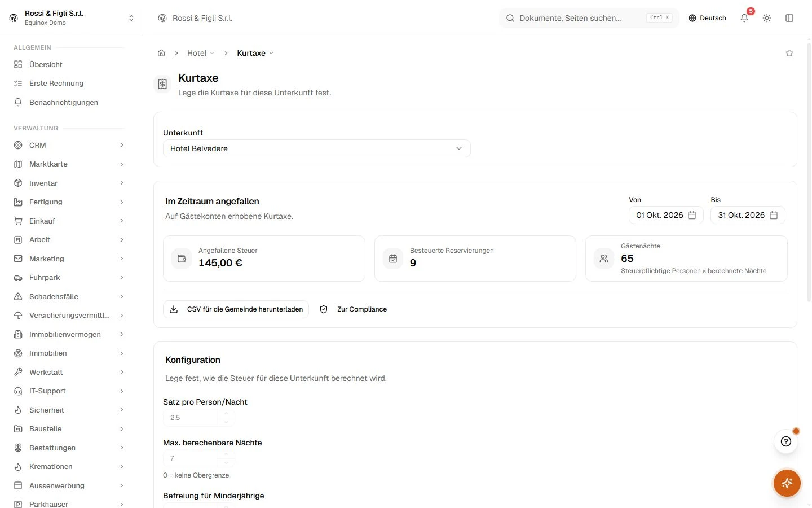Open the Hotel breadcrumb dropdown

201,53
